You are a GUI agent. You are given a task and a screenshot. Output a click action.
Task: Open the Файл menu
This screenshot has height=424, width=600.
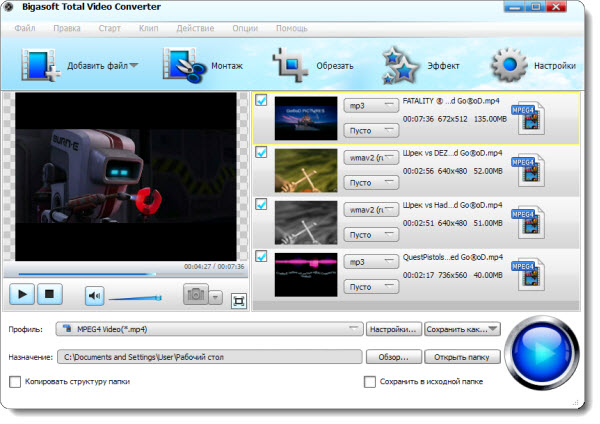[x=26, y=28]
